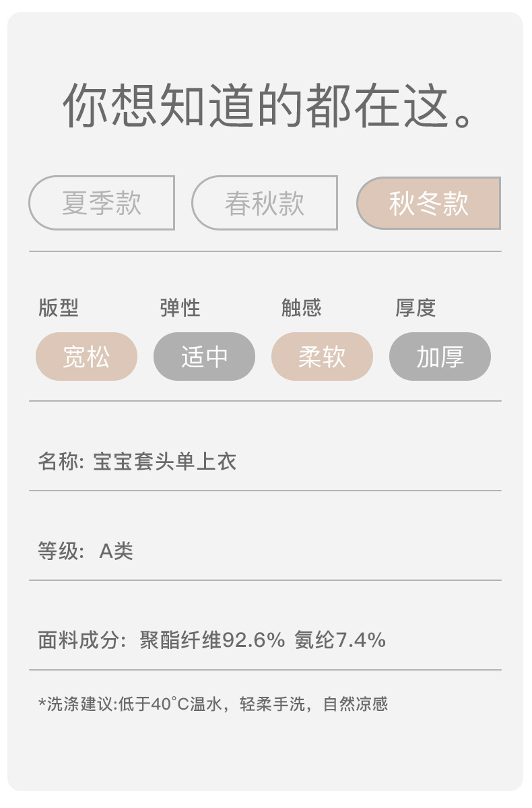
Task: Click the 洗涤建议 washing note
Action: [213, 705]
